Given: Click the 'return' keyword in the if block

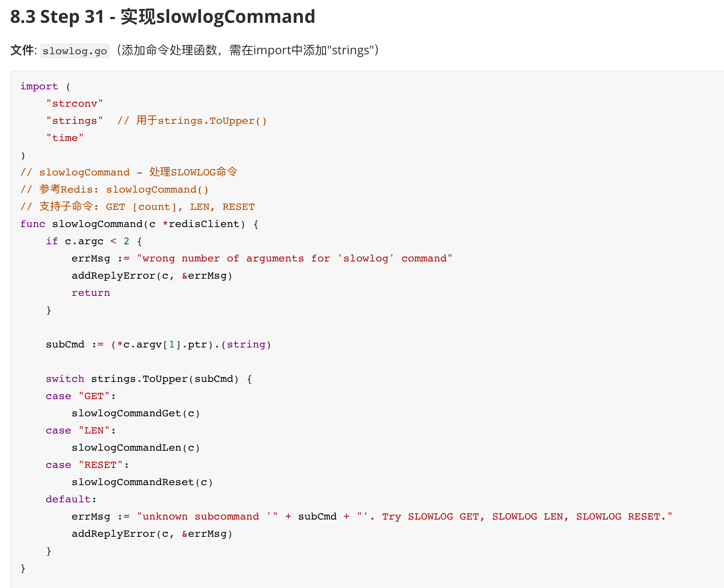Looking at the screenshot, I should pyautogui.click(x=91, y=293).
